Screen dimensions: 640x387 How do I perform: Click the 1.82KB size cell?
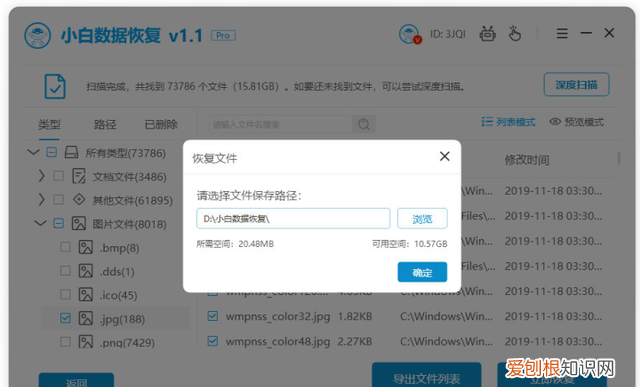click(355, 316)
